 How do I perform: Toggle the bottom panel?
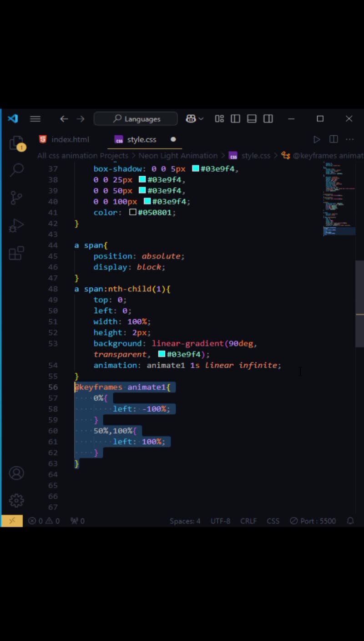pos(252,119)
